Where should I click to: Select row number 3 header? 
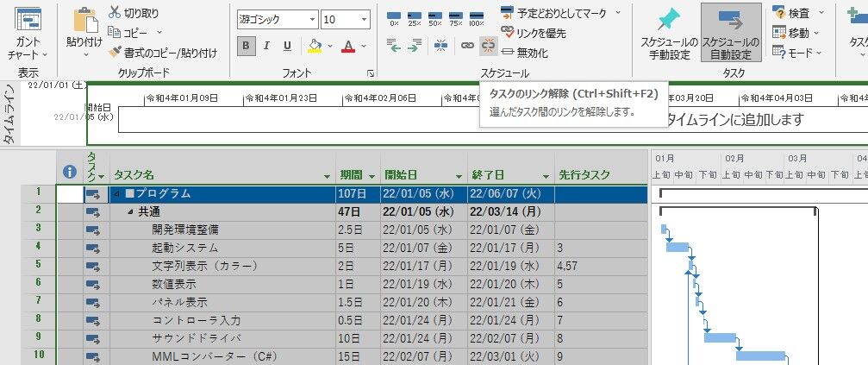(x=38, y=230)
